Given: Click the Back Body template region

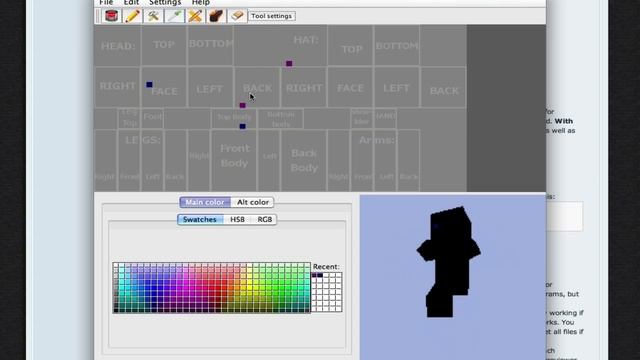Looking at the screenshot, I should pyautogui.click(x=304, y=160).
